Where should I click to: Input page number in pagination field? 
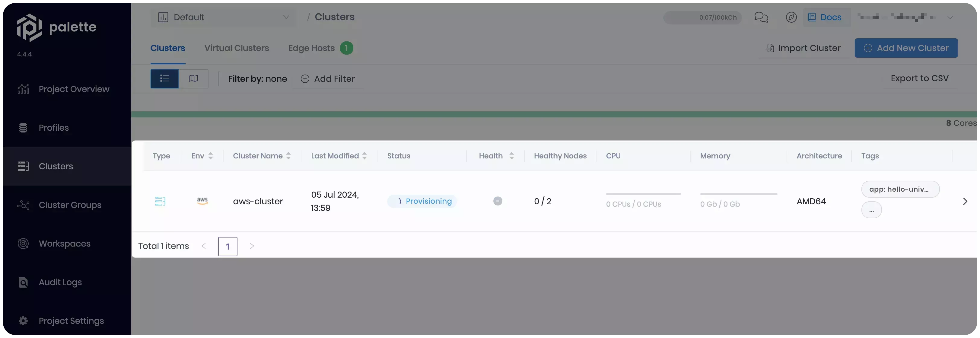(227, 246)
